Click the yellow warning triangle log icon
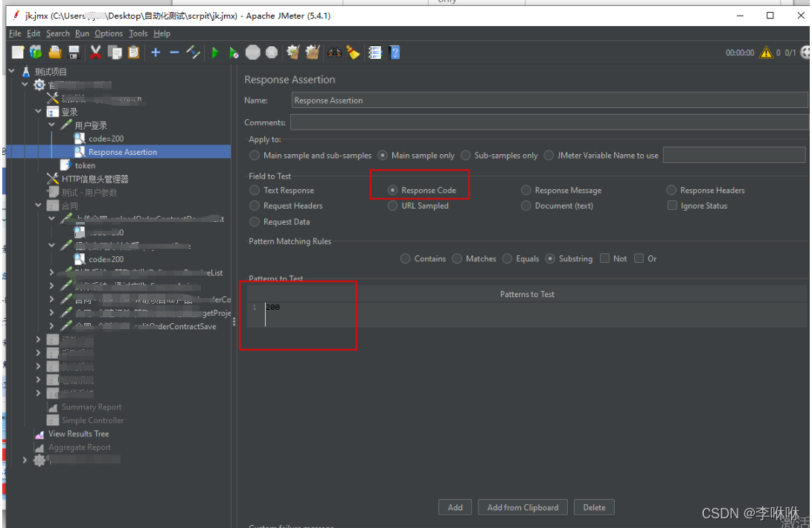This screenshot has height=528, width=812. (766, 52)
